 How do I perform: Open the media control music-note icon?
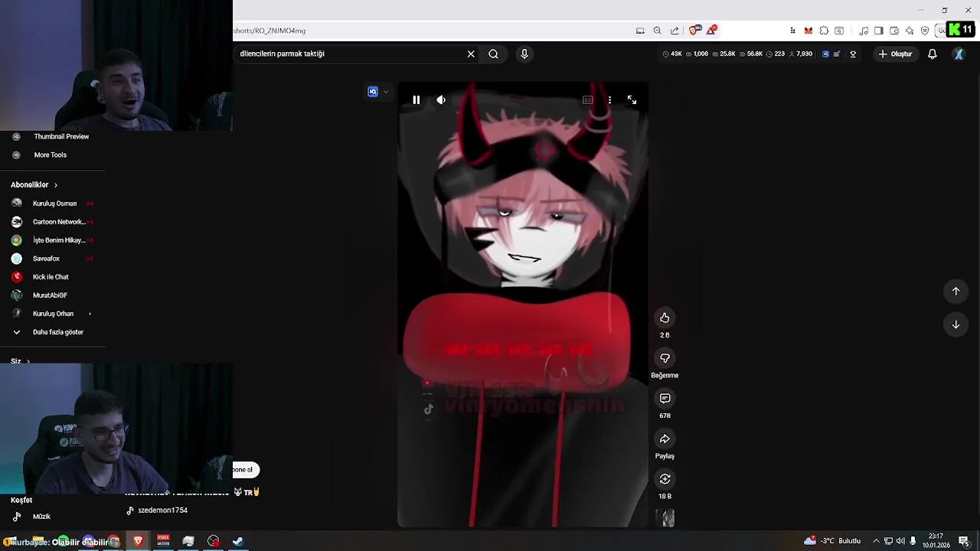pos(864,31)
